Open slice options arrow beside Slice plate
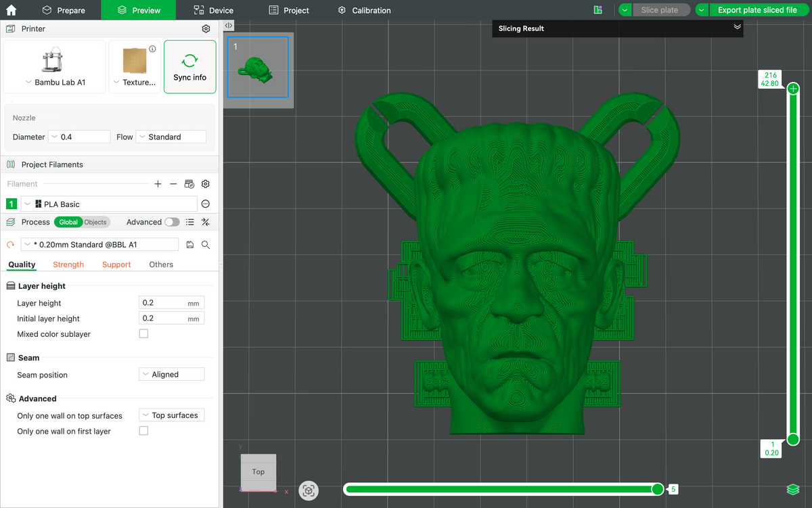This screenshot has height=508, width=812. [625, 10]
